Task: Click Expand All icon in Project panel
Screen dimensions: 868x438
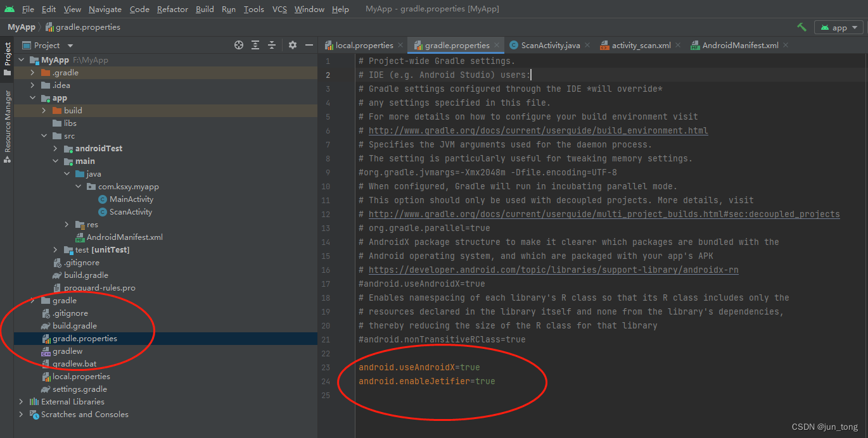Action: [x=255, y=45]
